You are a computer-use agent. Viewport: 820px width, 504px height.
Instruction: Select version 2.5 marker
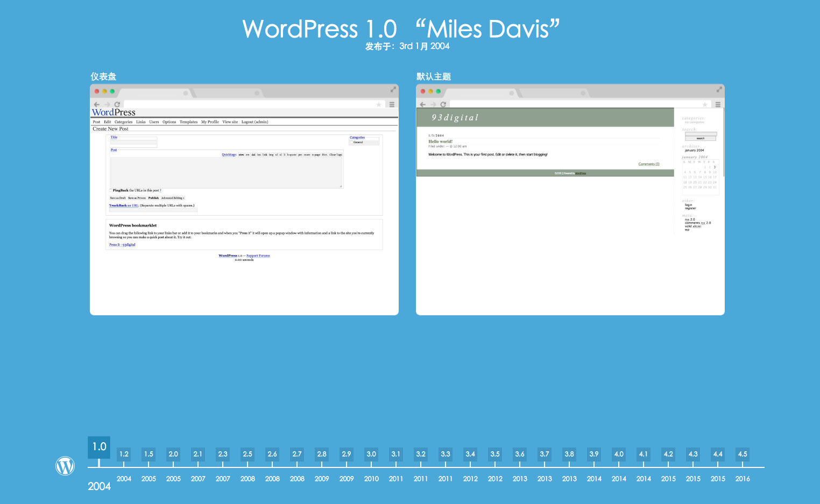(248, 454)
